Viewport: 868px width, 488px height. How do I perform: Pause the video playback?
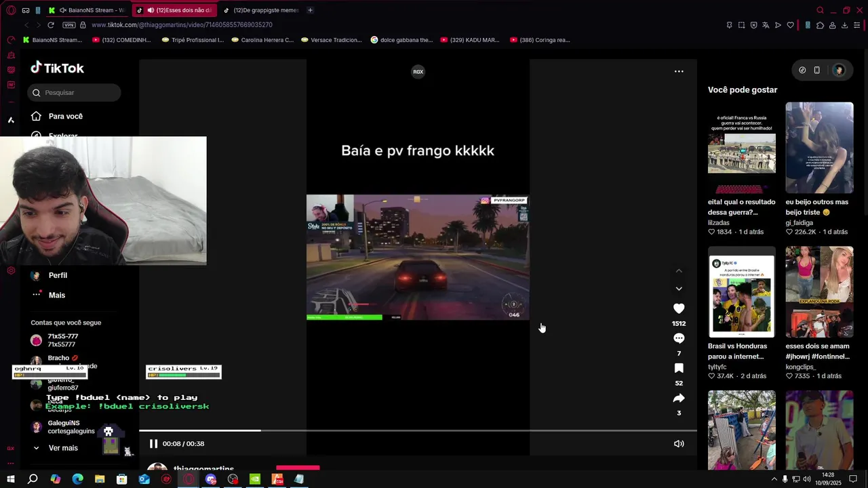(x=153, y=444)
